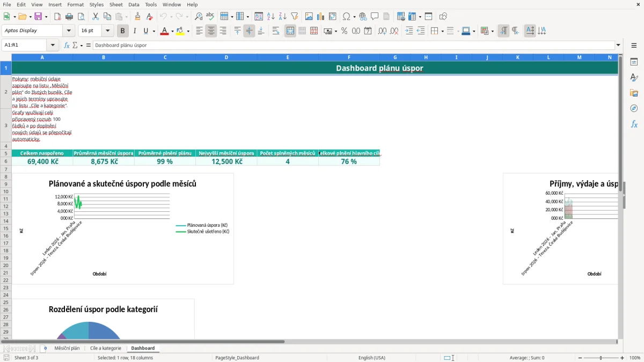This screenshot has width=644, height=362.
Task: Open the Data menu
Action: [x=134, y=4]
